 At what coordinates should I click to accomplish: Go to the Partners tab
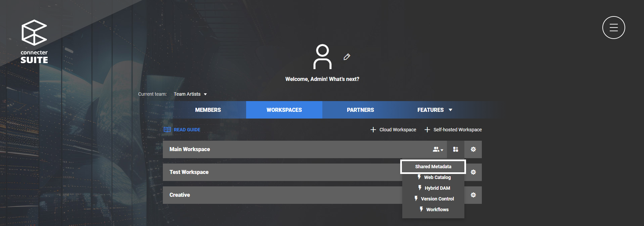click(x=360, y=110)
